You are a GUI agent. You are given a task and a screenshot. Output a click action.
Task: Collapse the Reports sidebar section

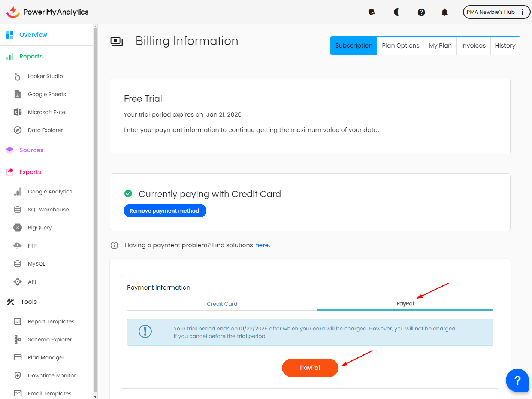[x=31, y=57]
